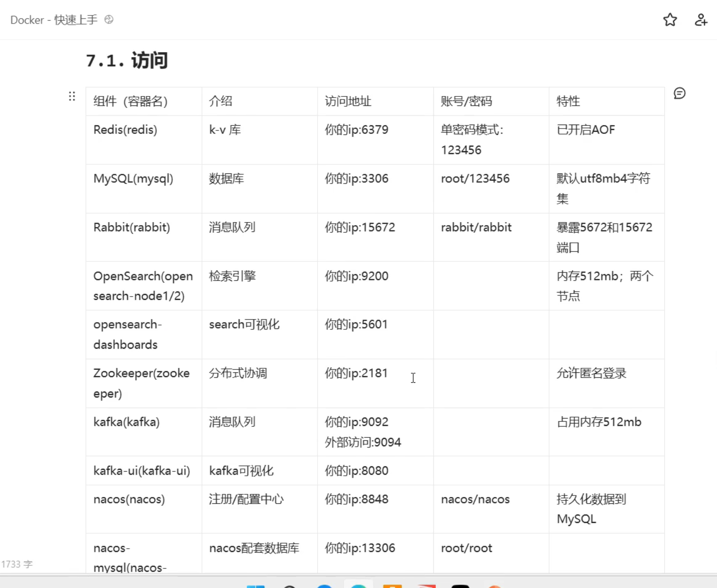Click the "Rabbit(rabbit)" cell
The width and height of the screenshot is (717, 588).
(144, 237)
